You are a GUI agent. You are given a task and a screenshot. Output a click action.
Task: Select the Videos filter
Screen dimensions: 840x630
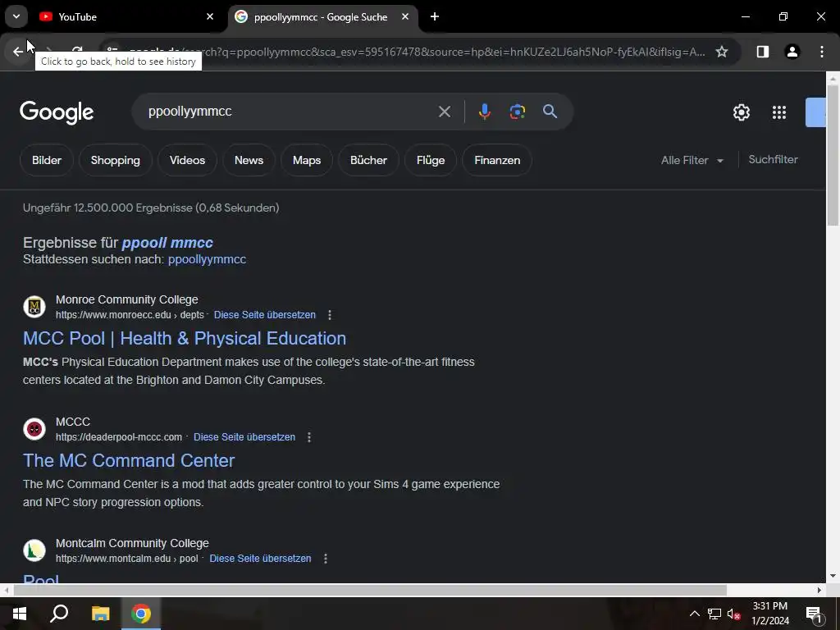click(x=187, y=160)
